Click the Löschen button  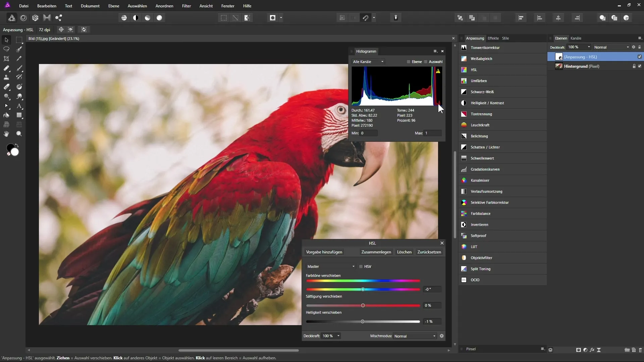[404, 252]
